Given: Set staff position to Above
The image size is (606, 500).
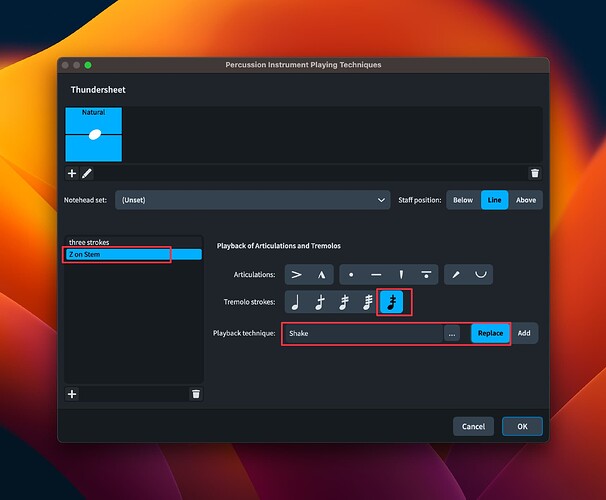Looking at the screenshot, I should (x=526, y=200).
